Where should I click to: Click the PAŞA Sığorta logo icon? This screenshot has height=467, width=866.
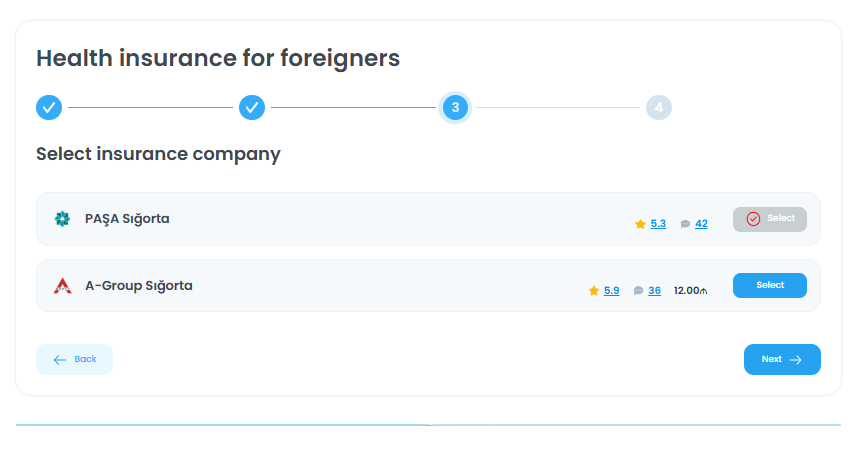coord(62,219)
